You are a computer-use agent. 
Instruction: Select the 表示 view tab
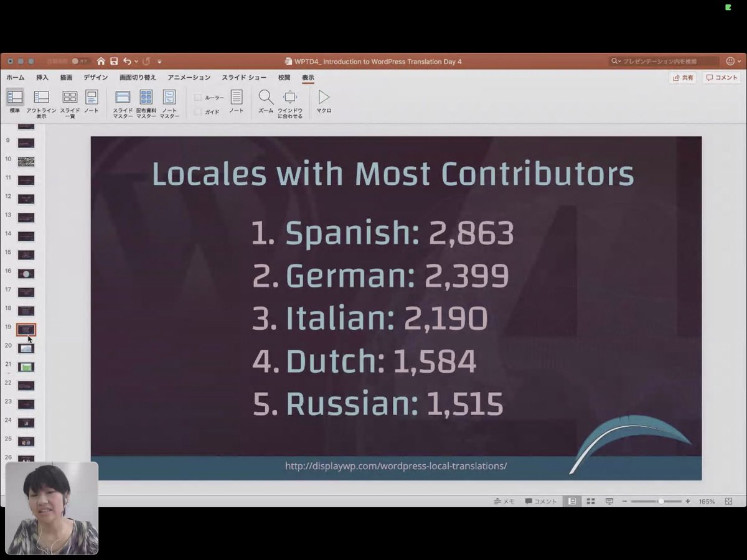(x=308, y=78)
